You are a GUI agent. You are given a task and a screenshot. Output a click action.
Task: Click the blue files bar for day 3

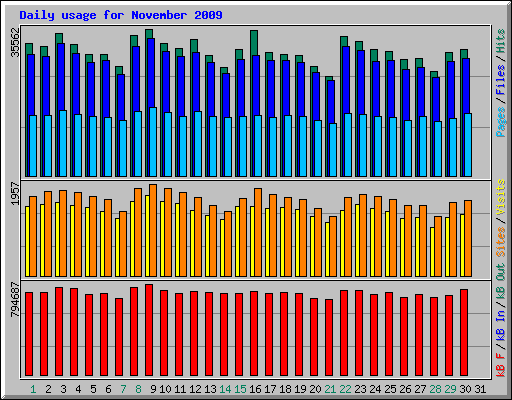61,77
